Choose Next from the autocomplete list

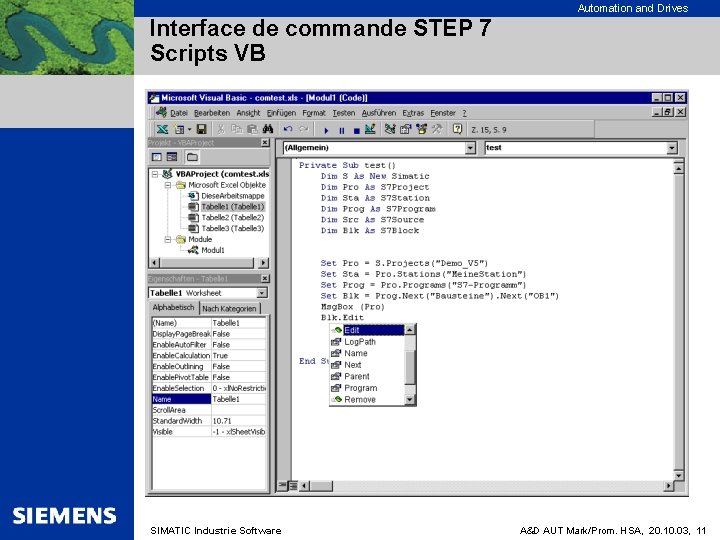point(352,365)
